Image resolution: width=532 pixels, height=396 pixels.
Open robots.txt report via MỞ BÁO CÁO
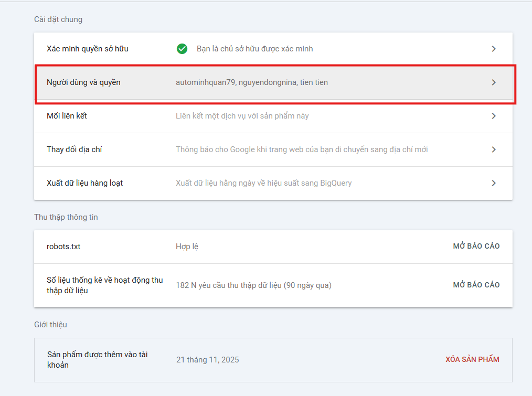click(x=476, y=246)
